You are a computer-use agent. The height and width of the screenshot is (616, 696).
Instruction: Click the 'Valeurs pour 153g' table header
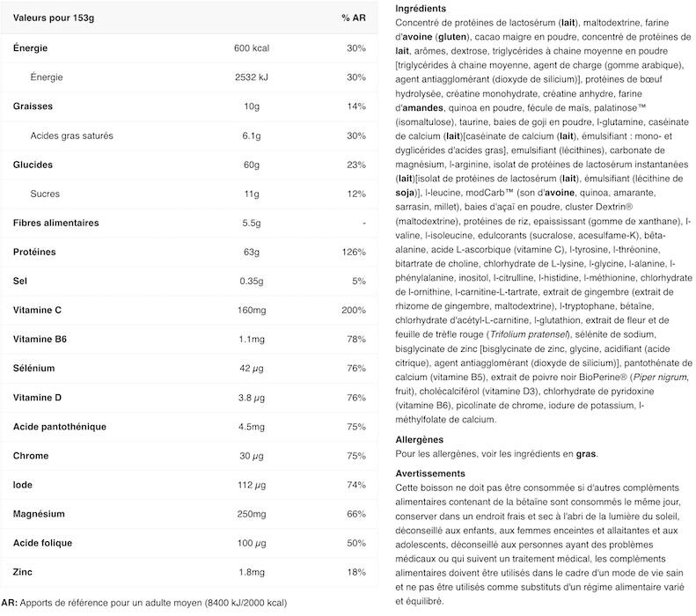[54, 18]
